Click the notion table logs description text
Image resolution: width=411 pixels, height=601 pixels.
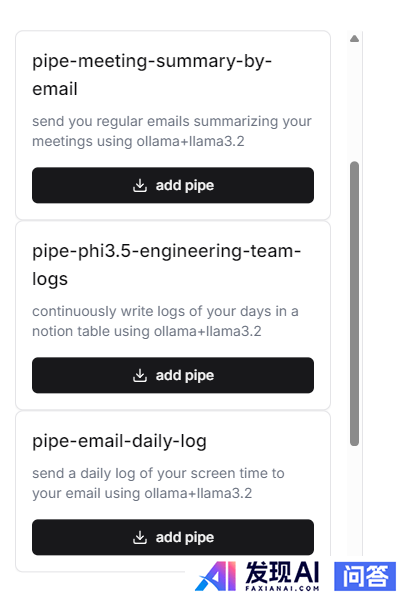[165, 321]
